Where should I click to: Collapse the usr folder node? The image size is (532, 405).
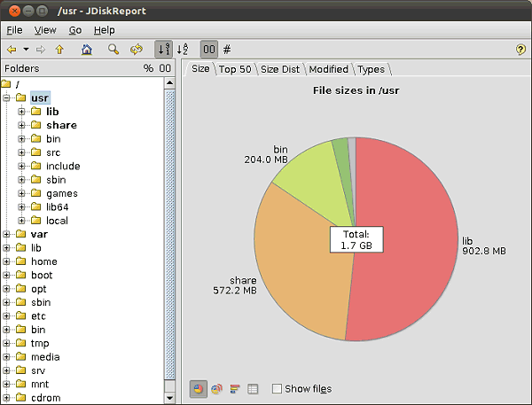pyautogui.click(x=6, y=97)
